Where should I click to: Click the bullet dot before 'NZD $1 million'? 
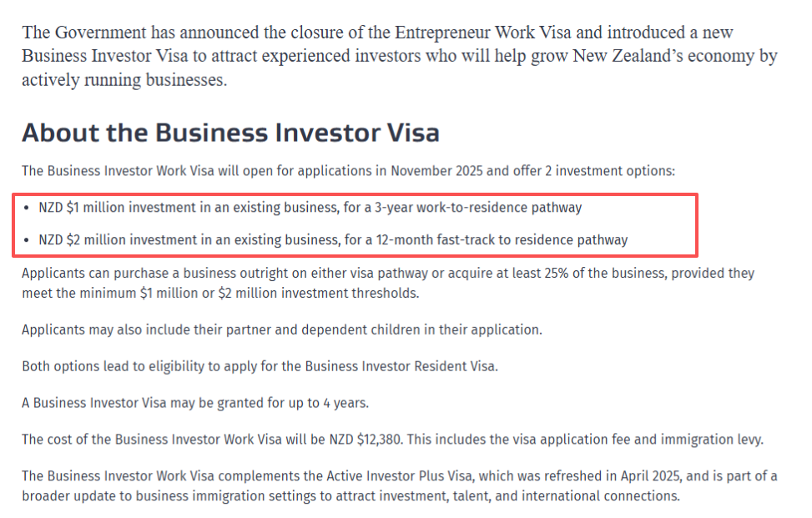coord(29,207)
